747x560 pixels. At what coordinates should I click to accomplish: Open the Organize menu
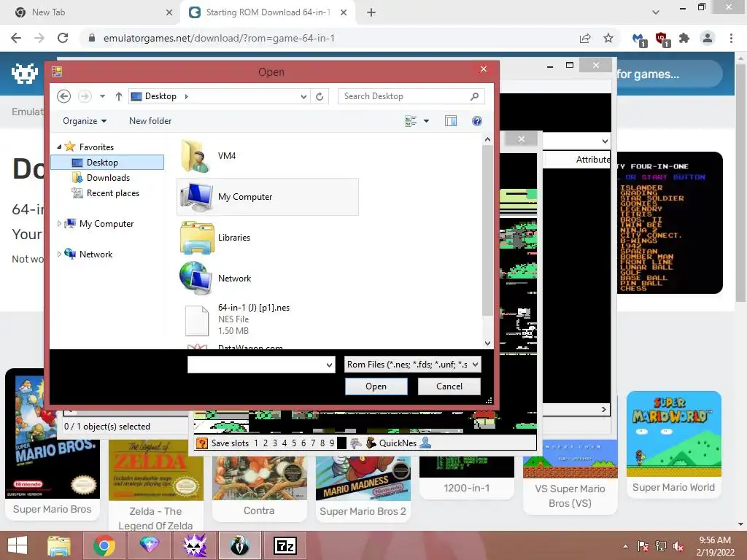point(85,121)
